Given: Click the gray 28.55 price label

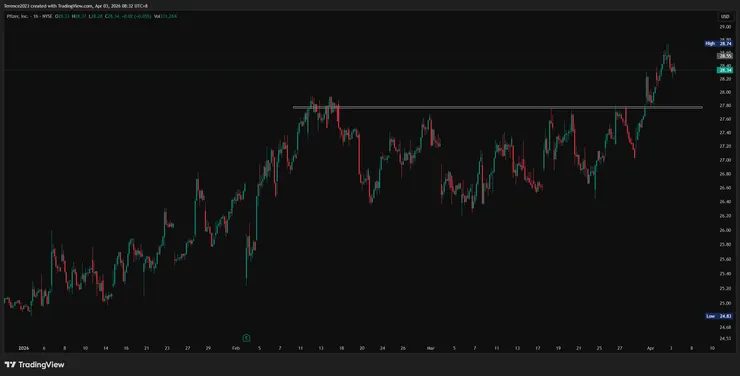Looking at the screenshot, I should click(x=725, y=56).
